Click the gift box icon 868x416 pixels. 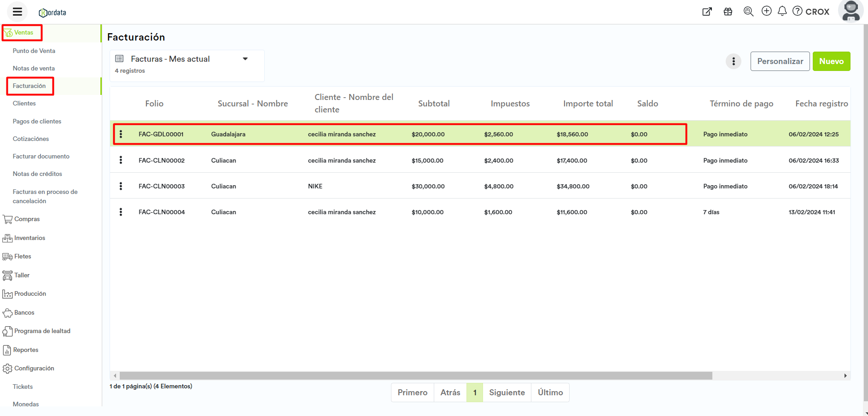(x=728, y=12)
